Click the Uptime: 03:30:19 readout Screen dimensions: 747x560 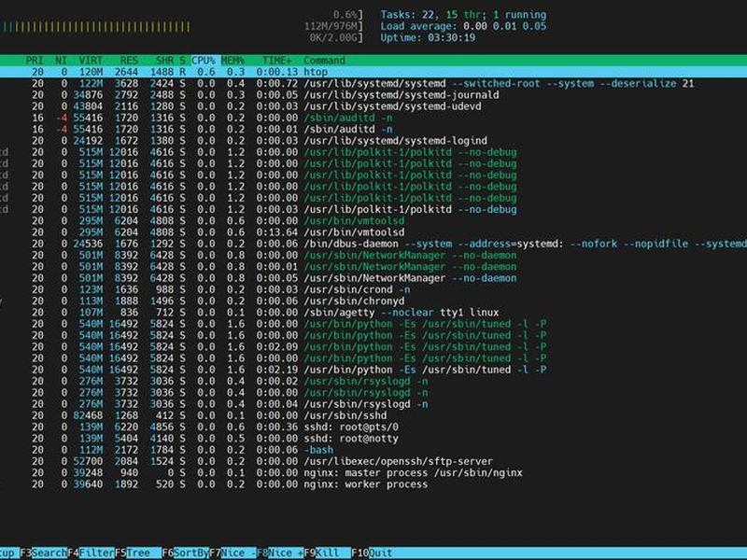428,37
